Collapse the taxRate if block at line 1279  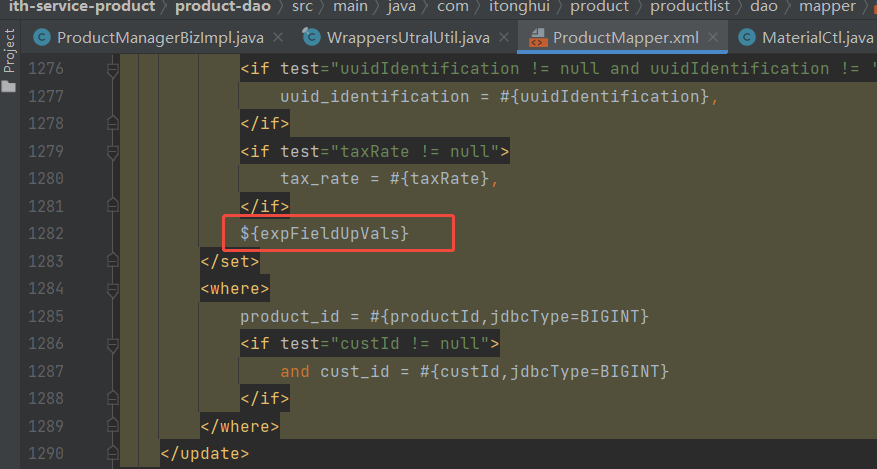click(112, 151)
